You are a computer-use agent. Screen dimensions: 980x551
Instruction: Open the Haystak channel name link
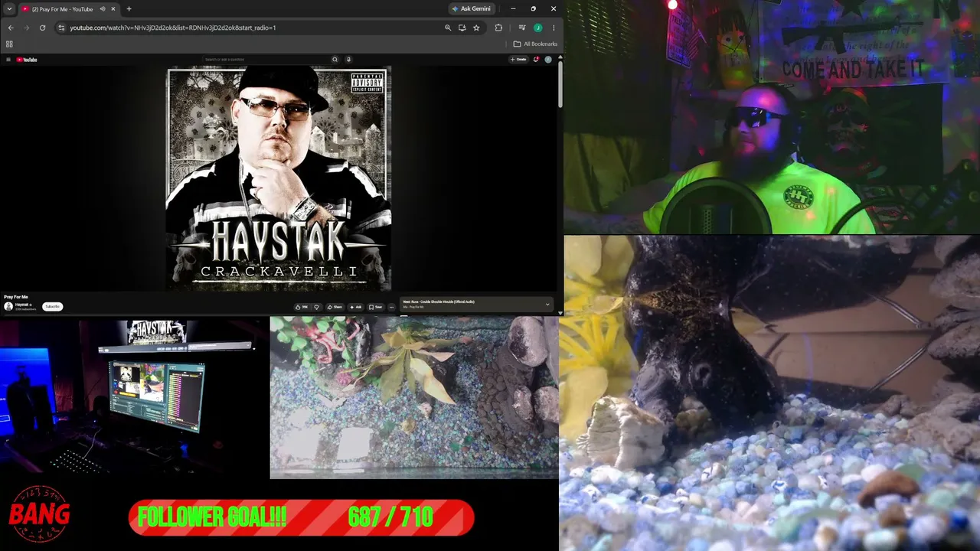click(x=21, y=305)
